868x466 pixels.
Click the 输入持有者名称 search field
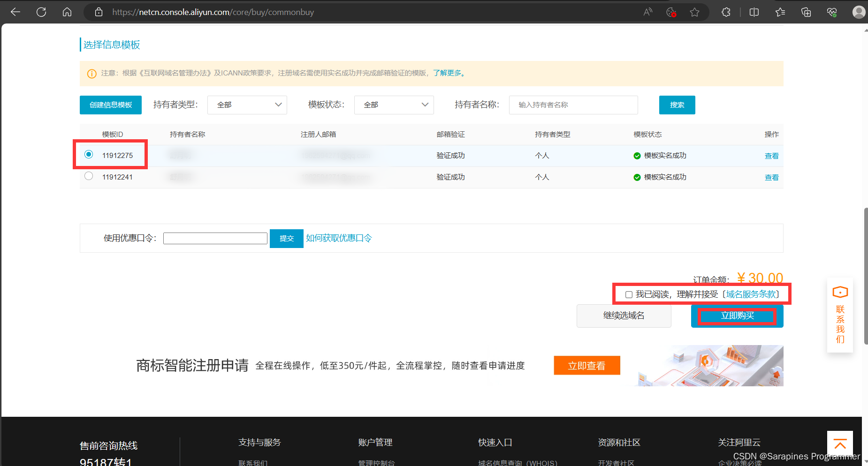coord(573,105)
